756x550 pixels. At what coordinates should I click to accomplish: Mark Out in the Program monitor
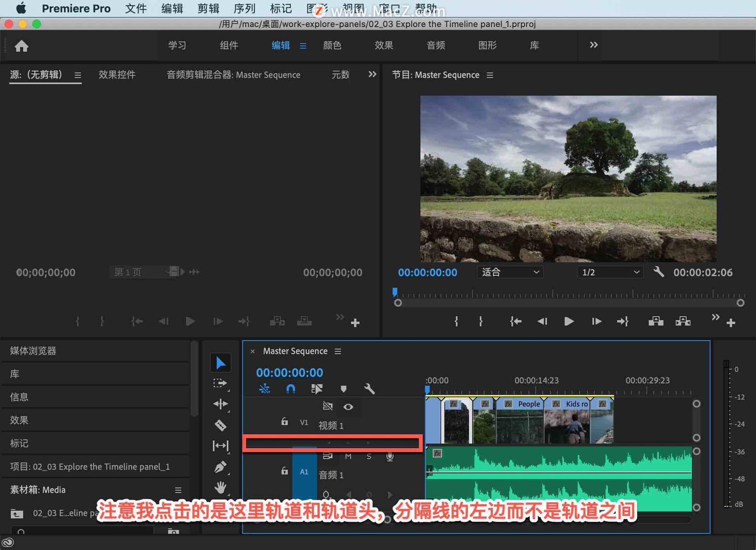point(481,321)
